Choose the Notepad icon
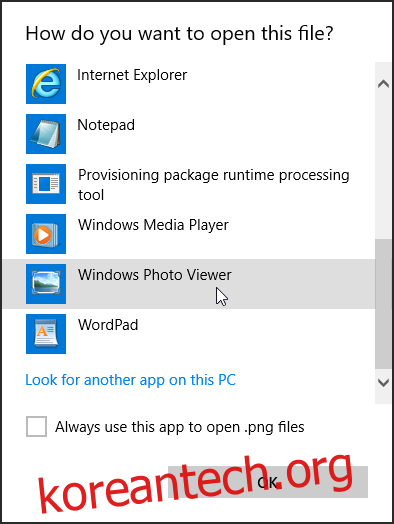 [x=46, y=134]
